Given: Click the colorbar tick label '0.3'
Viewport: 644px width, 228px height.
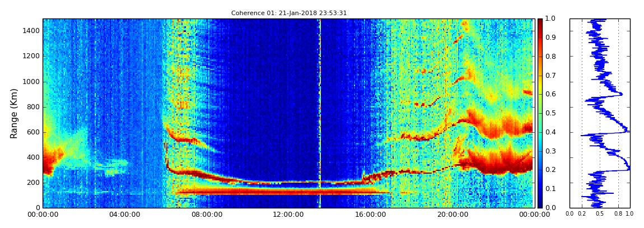Looking at the screenshot, I should click(549, 151).
